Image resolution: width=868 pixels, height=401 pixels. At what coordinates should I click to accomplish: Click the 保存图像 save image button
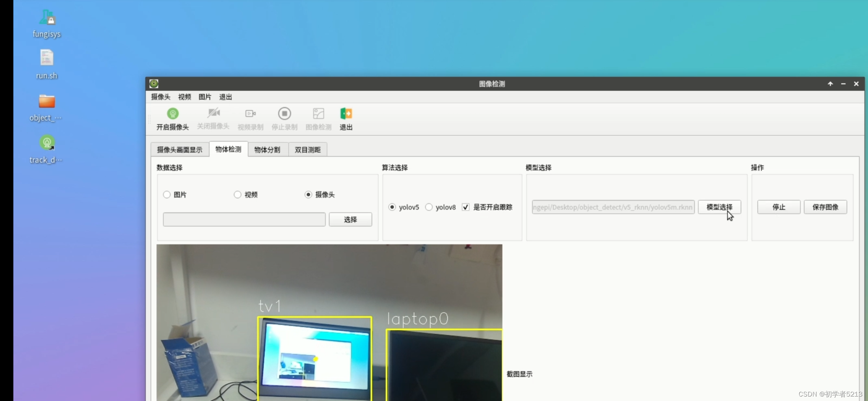tap(825, 207)
